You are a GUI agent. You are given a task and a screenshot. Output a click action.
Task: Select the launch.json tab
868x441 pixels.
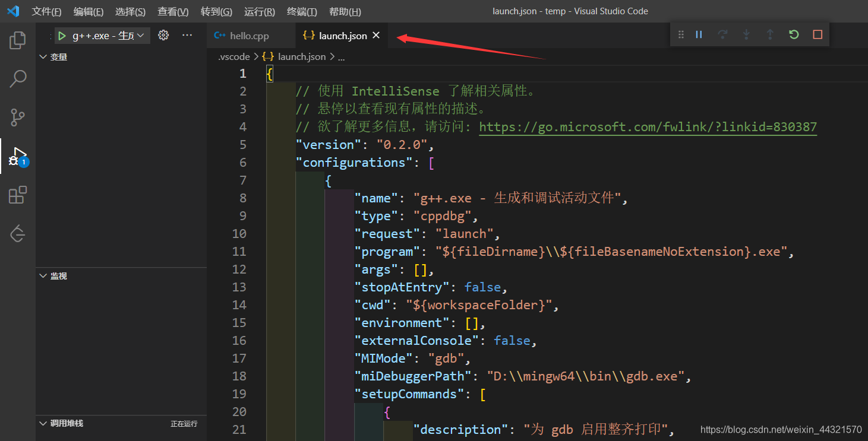(x=343, y=36)
